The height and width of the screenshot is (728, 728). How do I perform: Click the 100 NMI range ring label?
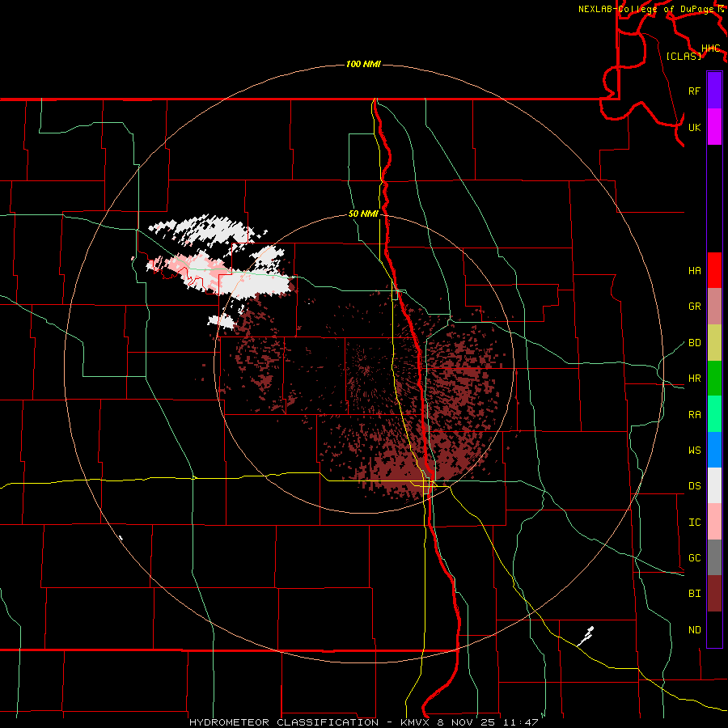click(363, 64)
